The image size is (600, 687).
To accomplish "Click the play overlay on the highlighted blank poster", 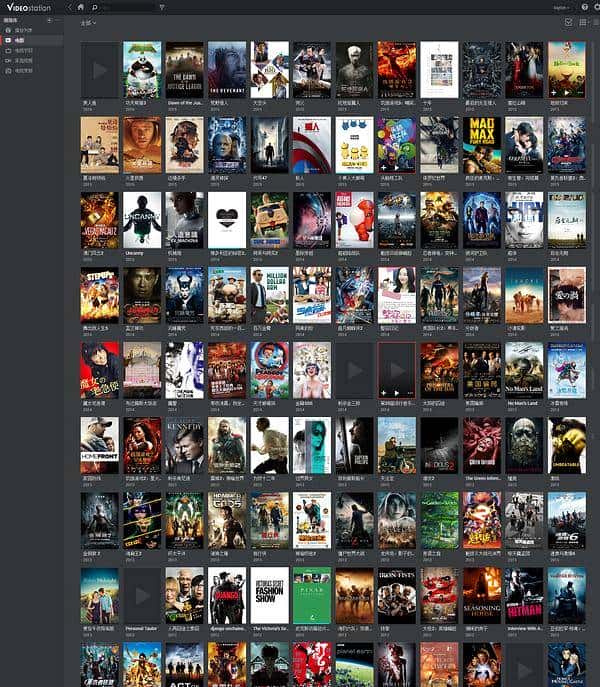I will [396, 393].
